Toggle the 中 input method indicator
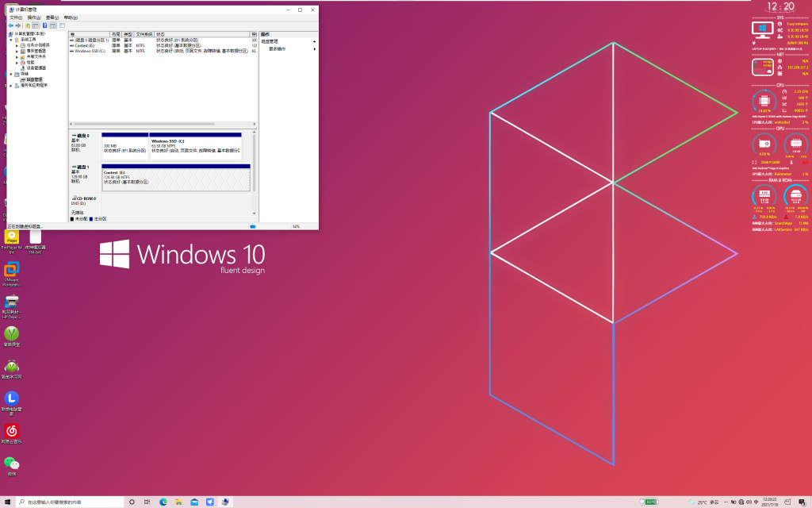The image size is (812, 508). click(x=756, y=502)
